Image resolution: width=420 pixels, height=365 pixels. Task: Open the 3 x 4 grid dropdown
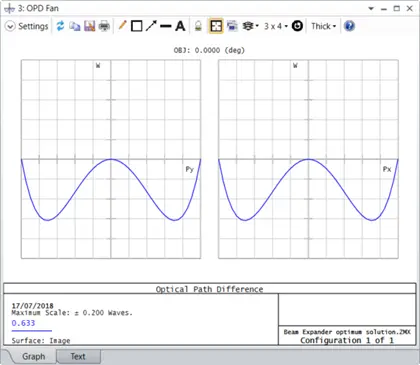[276, 26]
